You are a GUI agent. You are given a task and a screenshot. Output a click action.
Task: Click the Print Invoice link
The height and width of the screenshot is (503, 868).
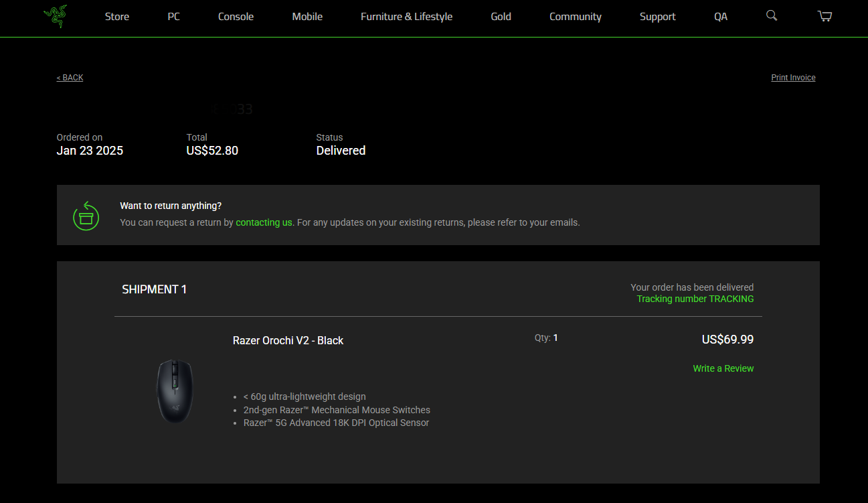click(x=793, y=78)
